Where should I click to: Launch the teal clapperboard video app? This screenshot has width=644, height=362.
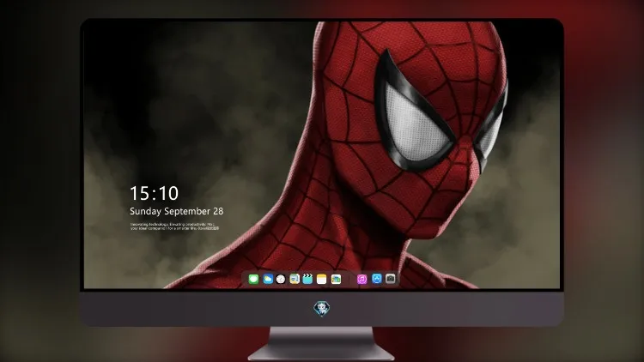(x=307, y=279)
